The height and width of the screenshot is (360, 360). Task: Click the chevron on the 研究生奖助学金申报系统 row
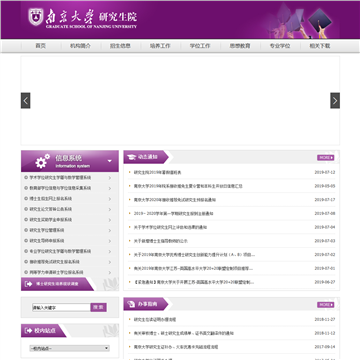coord(110,220)
